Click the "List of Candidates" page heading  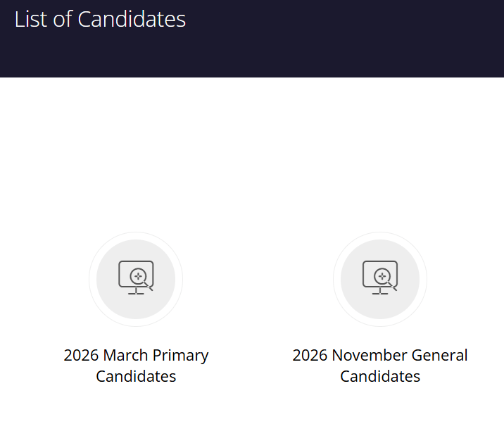100,19
